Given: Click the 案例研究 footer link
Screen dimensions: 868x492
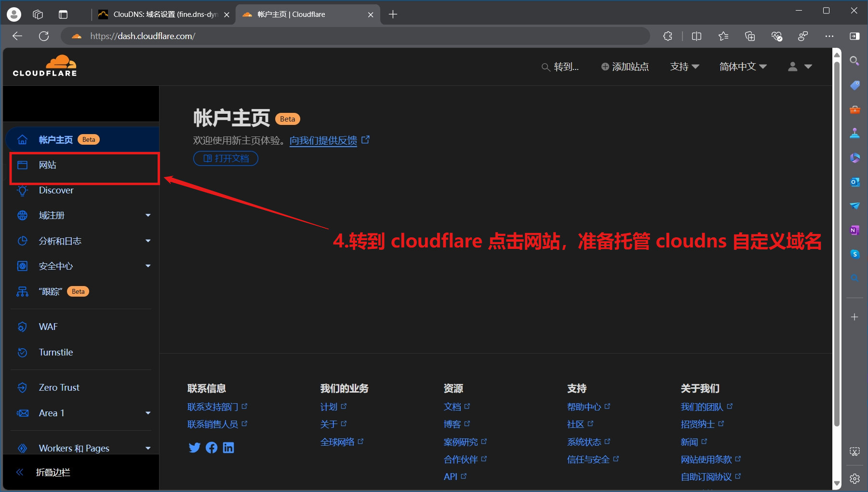Looking at the screenshot, I should coord(461,442).
